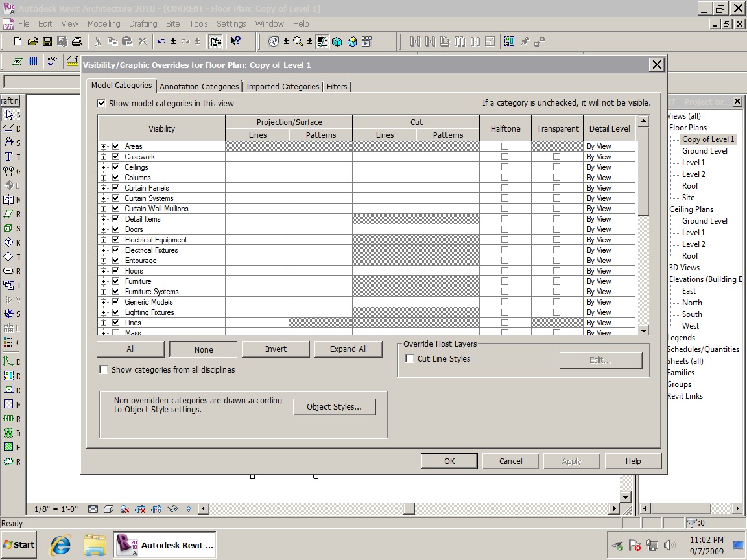The height and width of the screenshot is (560, 747).
Task: Expand the Areas category tree node
Action: (x=104, y=146)
